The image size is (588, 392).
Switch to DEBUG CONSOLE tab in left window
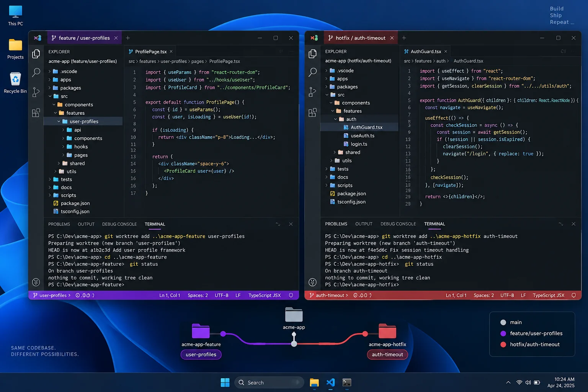(x=119, y=224)
